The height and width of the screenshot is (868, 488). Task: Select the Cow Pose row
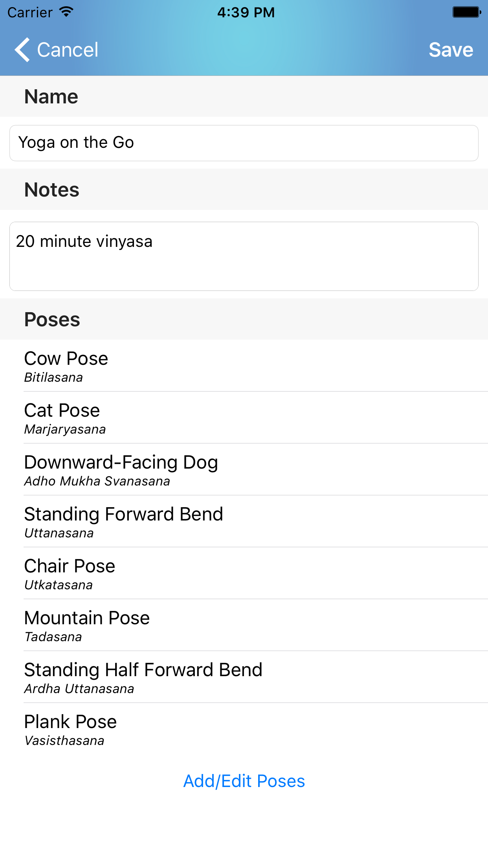coord(244,366)
